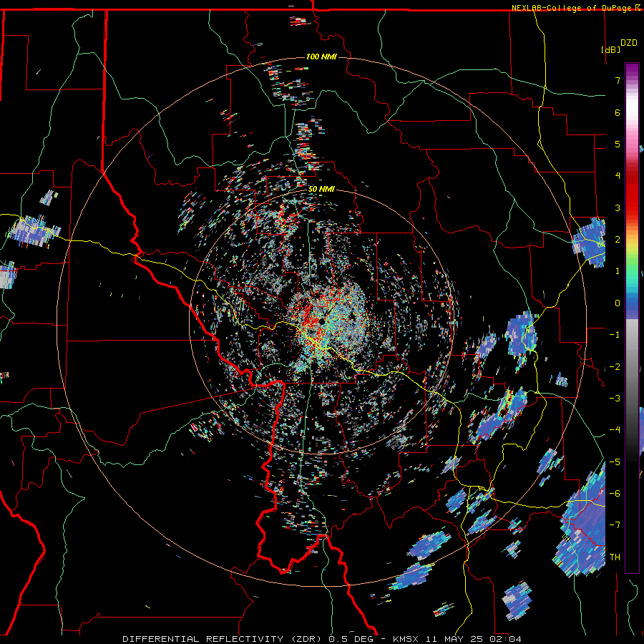Image resolution: width=644 pixels, height=644 pixels.
Task: Click the 50 NMI range ring label
Action: coord(321,189)
